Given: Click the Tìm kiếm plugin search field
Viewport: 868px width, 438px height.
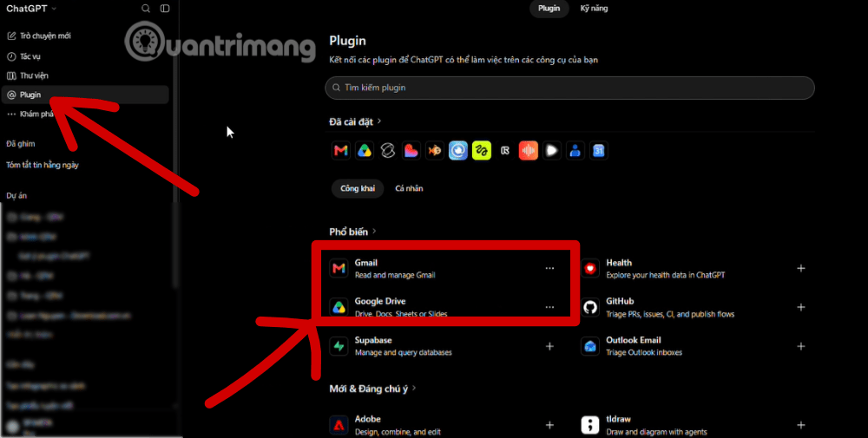Looking at the screenshot, I should point(569,88).
